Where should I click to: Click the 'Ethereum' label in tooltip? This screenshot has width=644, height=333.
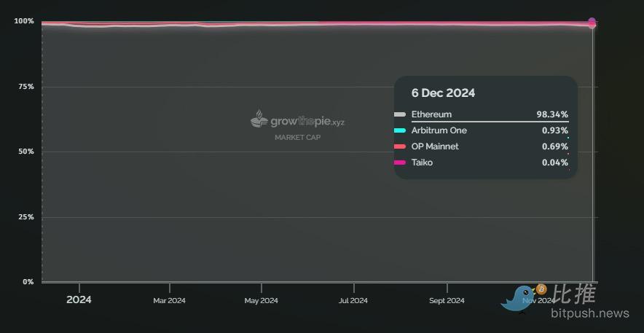pos(431,114)
